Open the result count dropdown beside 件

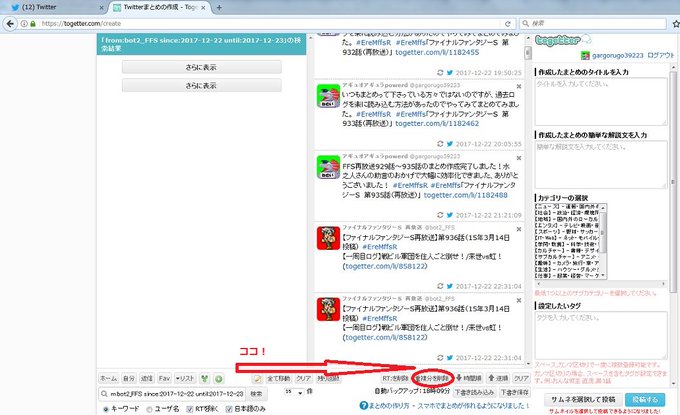point(294,392)
